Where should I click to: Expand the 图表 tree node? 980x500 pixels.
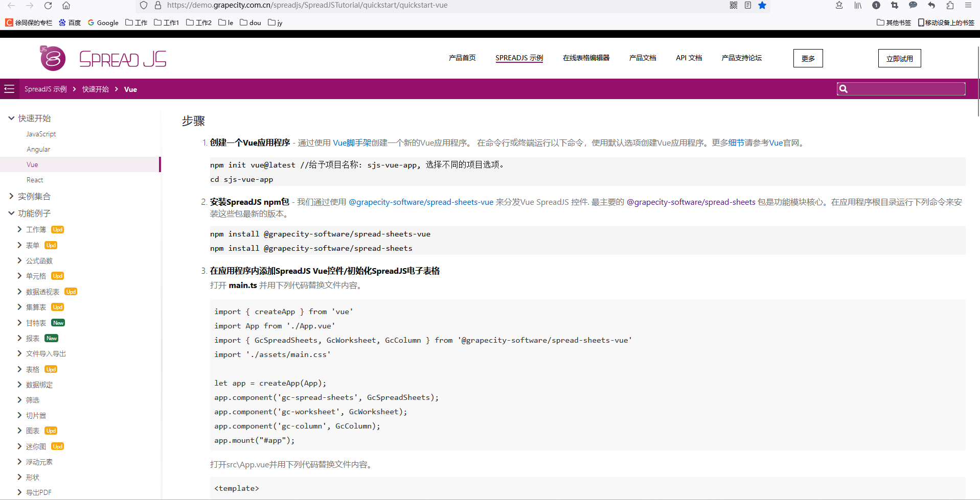click(x=19, y=431)
